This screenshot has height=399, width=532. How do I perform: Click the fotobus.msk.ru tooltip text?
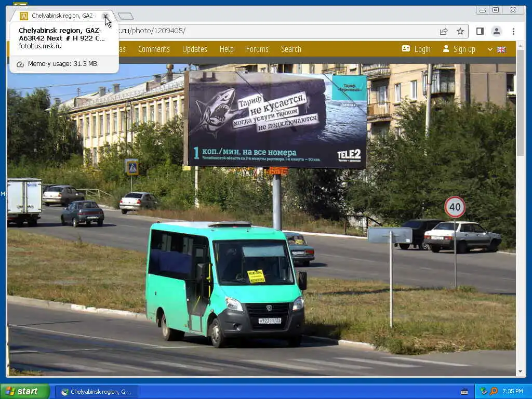pyautogui.click(x=41, y=46)
